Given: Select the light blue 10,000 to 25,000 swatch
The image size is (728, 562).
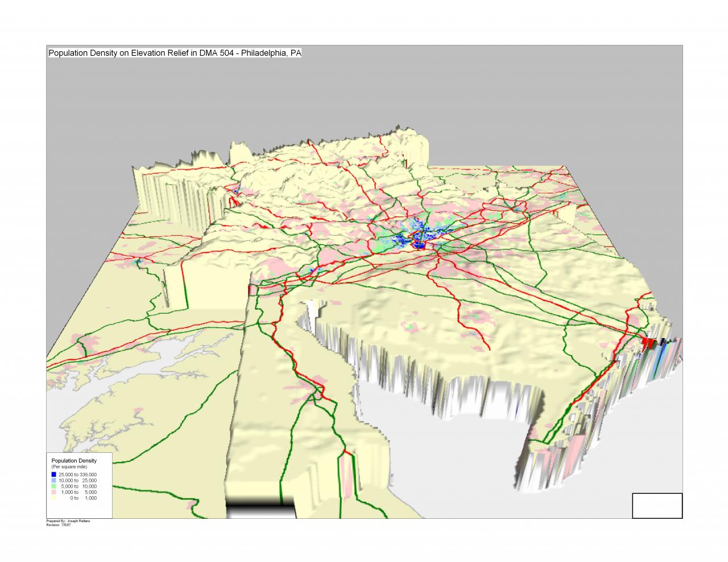Looking at the screenshot, I should [53, 480].
